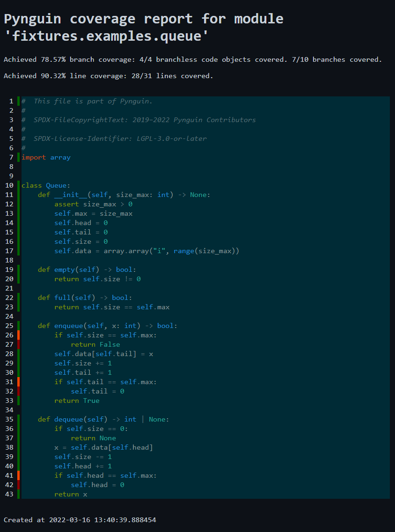
Task: Click the 'self.max = size_max' line
Action: 93,213
